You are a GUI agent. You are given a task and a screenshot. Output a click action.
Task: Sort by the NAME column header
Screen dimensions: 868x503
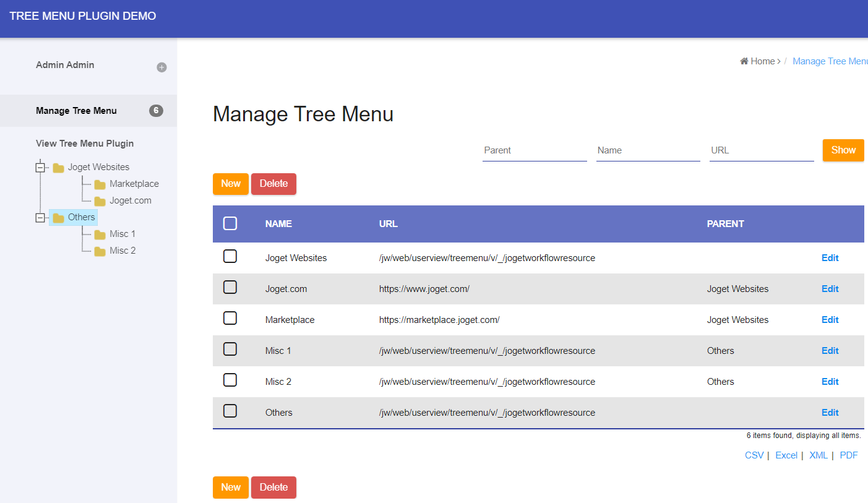278,224
